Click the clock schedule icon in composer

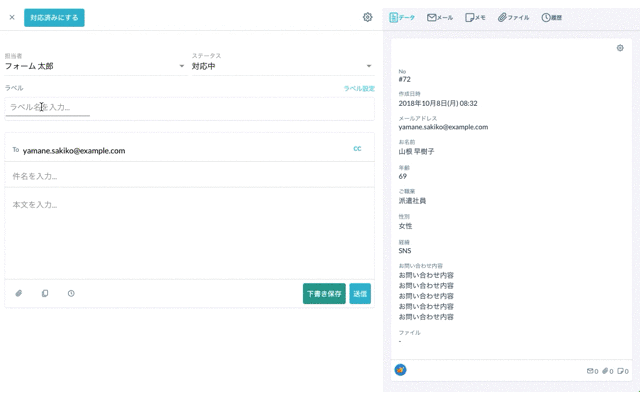coord(71,294)
